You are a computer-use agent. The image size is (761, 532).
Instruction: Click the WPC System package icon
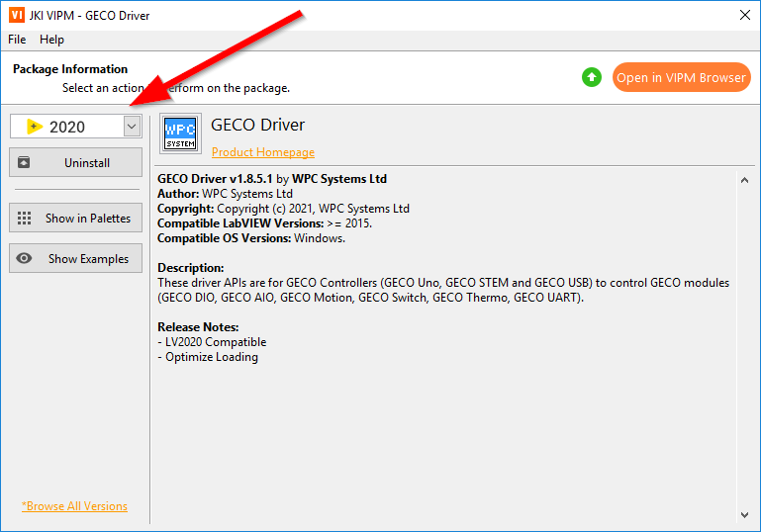(x=180, y=133)
